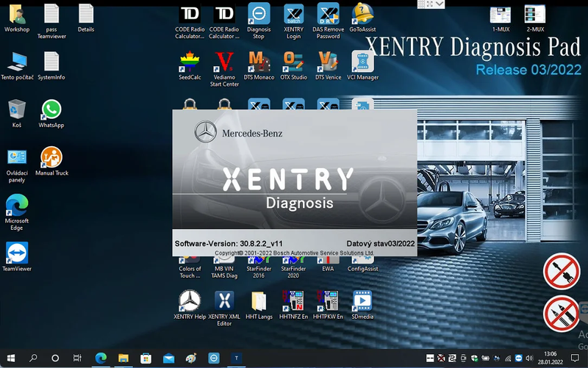
Task: Launch GoToAssist from the desktop
Action: pos(362,18)
